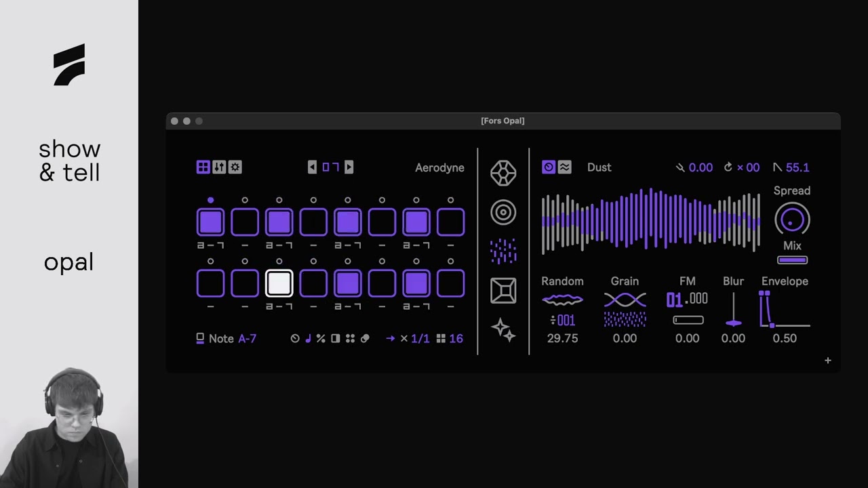This screenshot has width=868, height=488.
Task: Adjust the pitch value 0.00
Action: [x=701, y=167]
